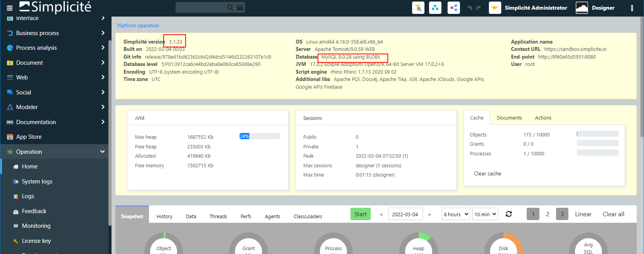Toggle series button 3

point(562,214)
